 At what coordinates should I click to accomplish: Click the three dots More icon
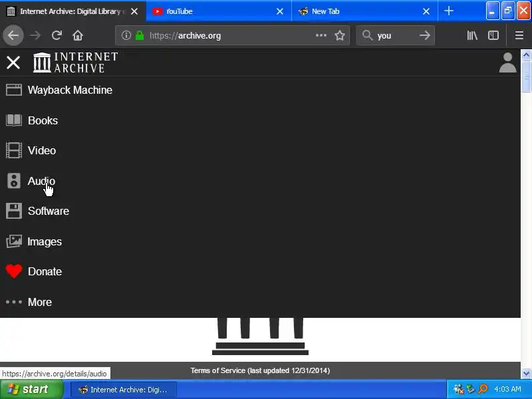tap(14, 302)
